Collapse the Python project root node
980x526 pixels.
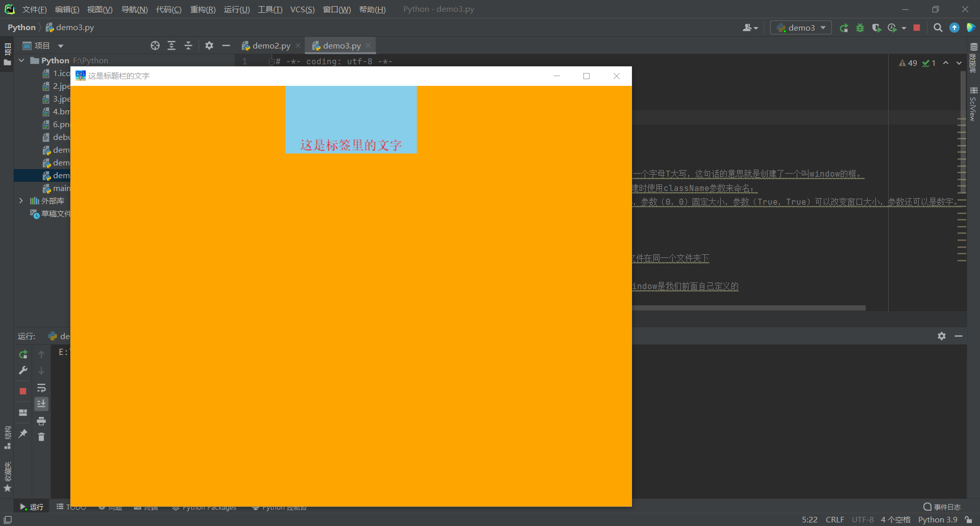pos(21,60)
